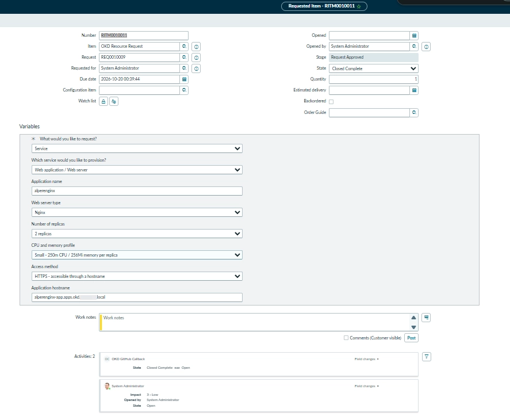Click Field changes in OKD GitHub Callback activity

pos(365,359)
